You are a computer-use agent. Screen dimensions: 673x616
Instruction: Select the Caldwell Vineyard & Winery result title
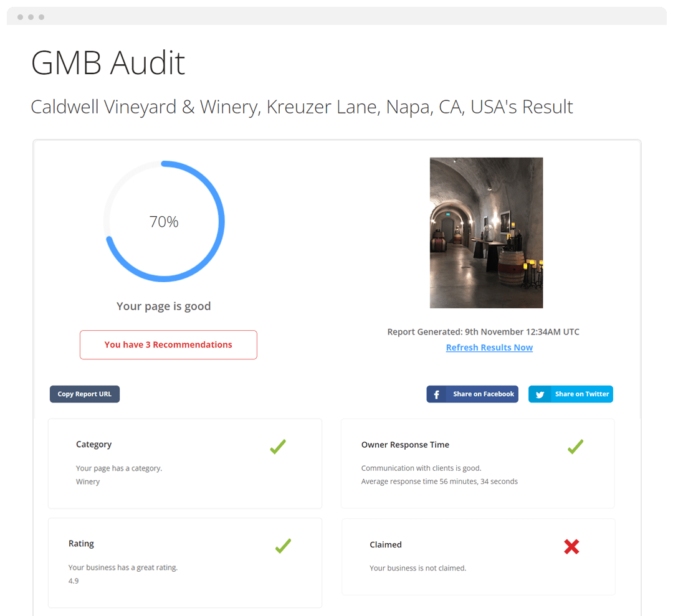(x=302, y=107)
